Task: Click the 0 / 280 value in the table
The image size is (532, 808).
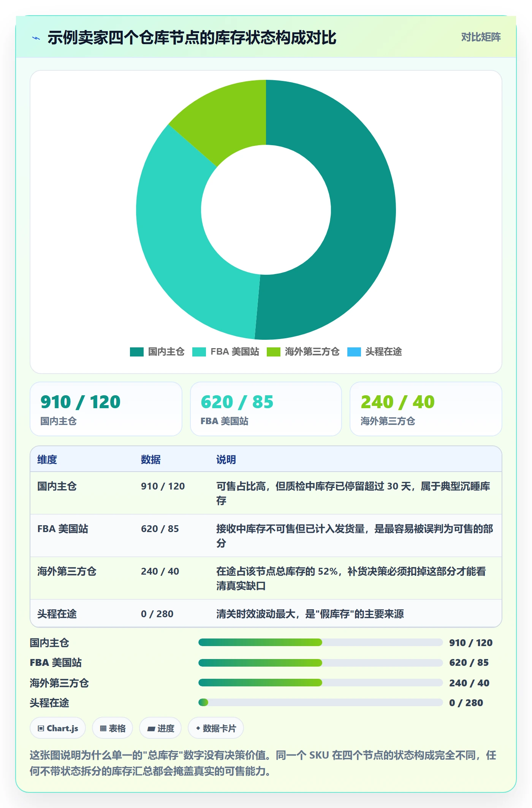Action: 157,614
